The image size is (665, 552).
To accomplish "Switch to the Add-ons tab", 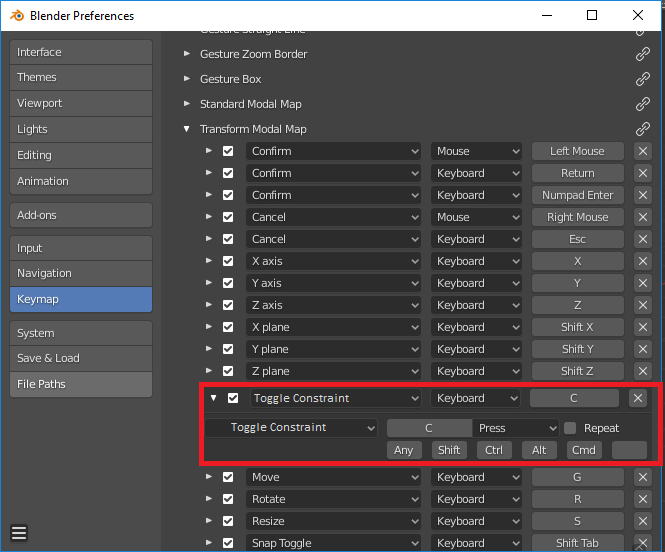I will point(81,215).
